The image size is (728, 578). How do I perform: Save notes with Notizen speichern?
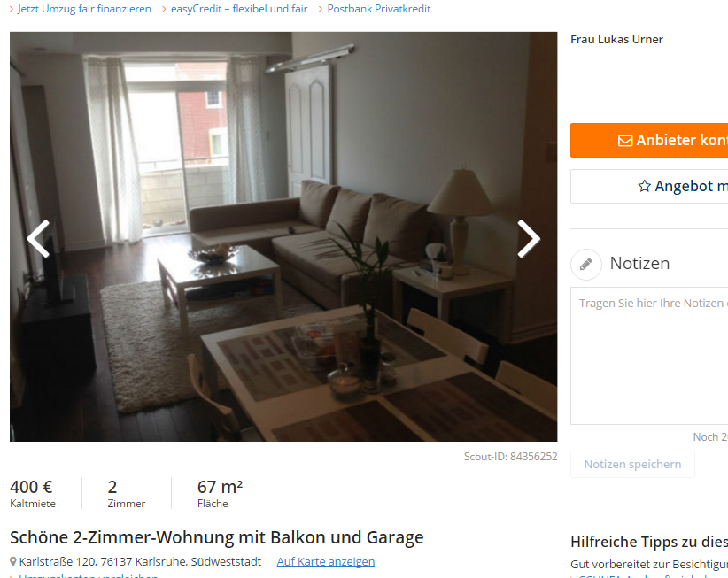(x=632, y=465)
